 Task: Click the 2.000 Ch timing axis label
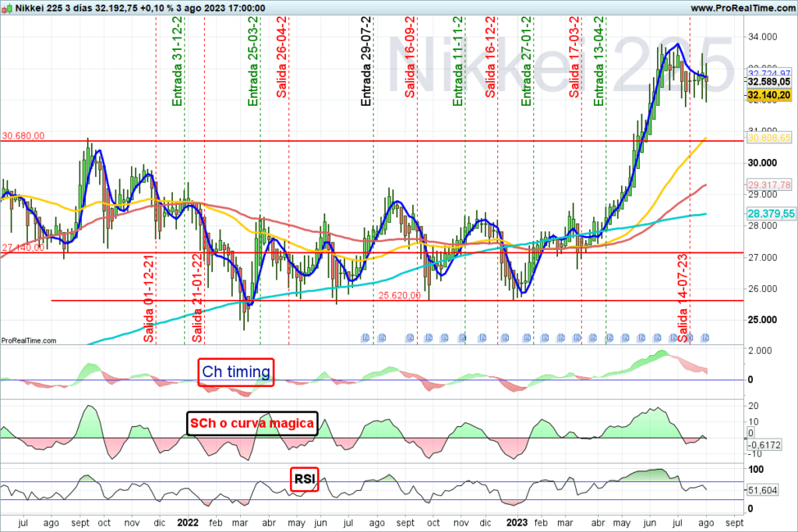coord(760,351)
